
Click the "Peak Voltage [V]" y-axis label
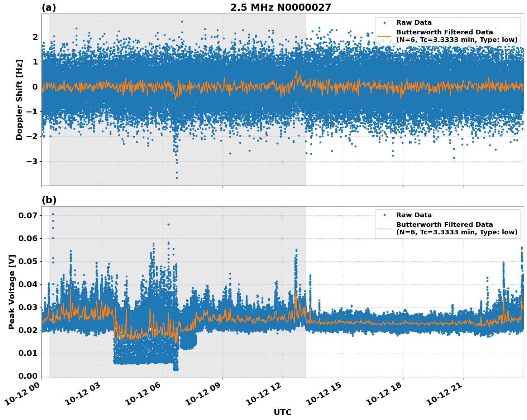(12, 292)
